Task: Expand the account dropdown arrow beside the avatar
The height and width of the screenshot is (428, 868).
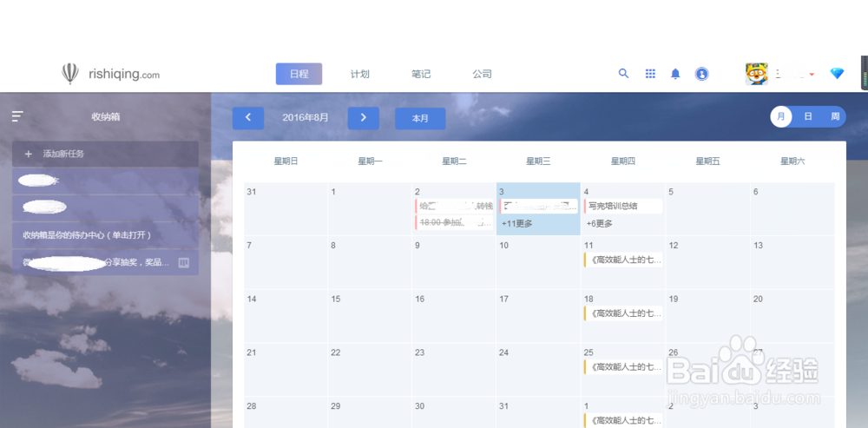Action: [x=812, y=74]
